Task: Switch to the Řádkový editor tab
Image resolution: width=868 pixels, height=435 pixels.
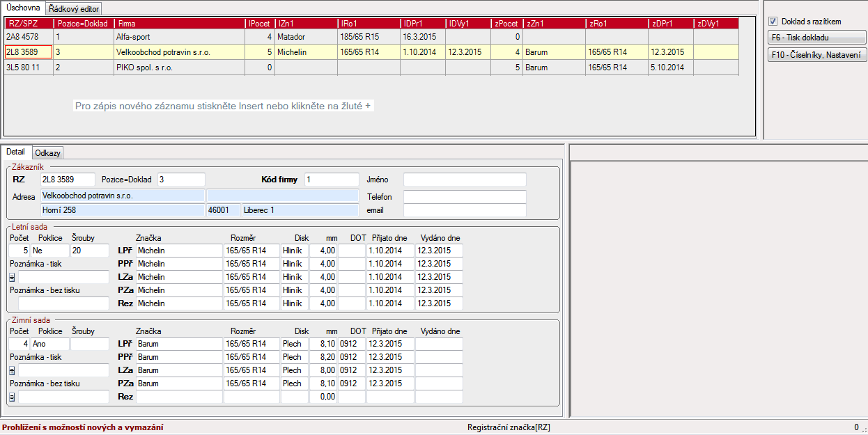Action: [x=75, y=9]
